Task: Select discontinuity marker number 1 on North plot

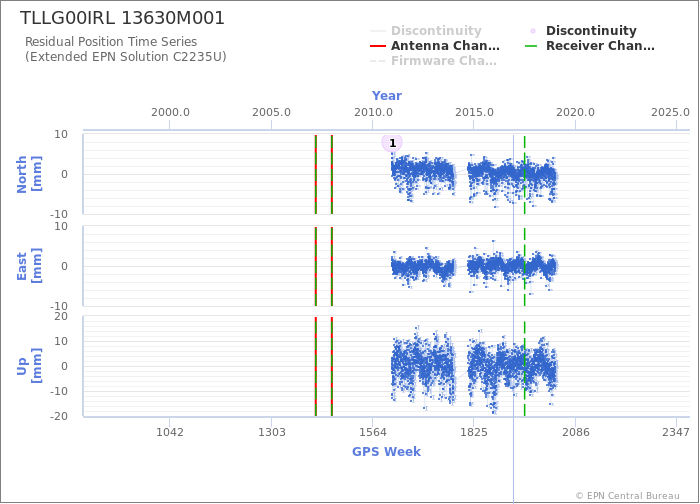Action: coord(392,143)
